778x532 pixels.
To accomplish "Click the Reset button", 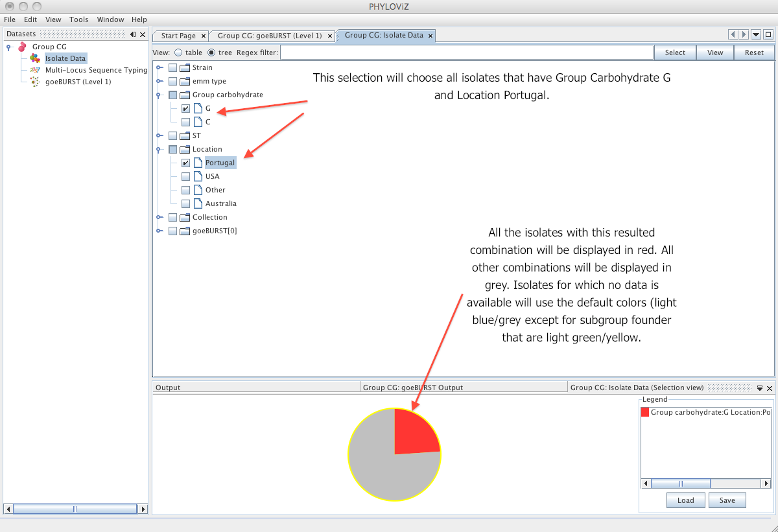I will click(x=754, y=52).
